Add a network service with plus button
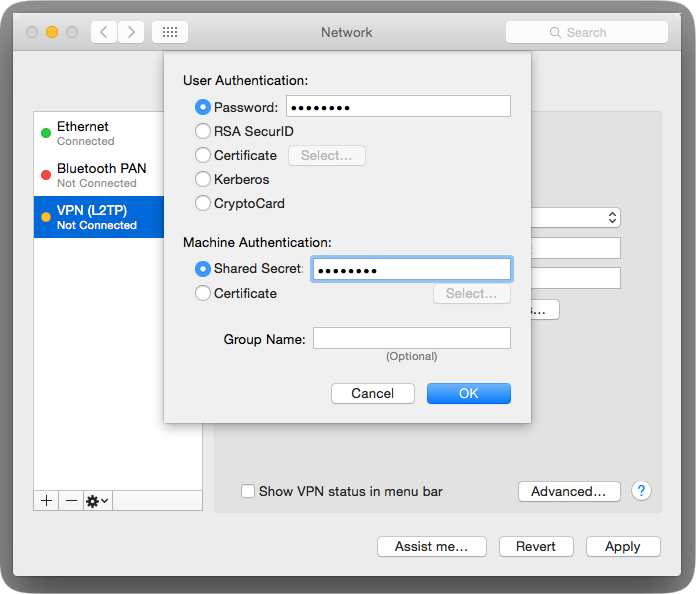This screenshot has width=697, height=594. pyautogui.click(x=46, y=501)
